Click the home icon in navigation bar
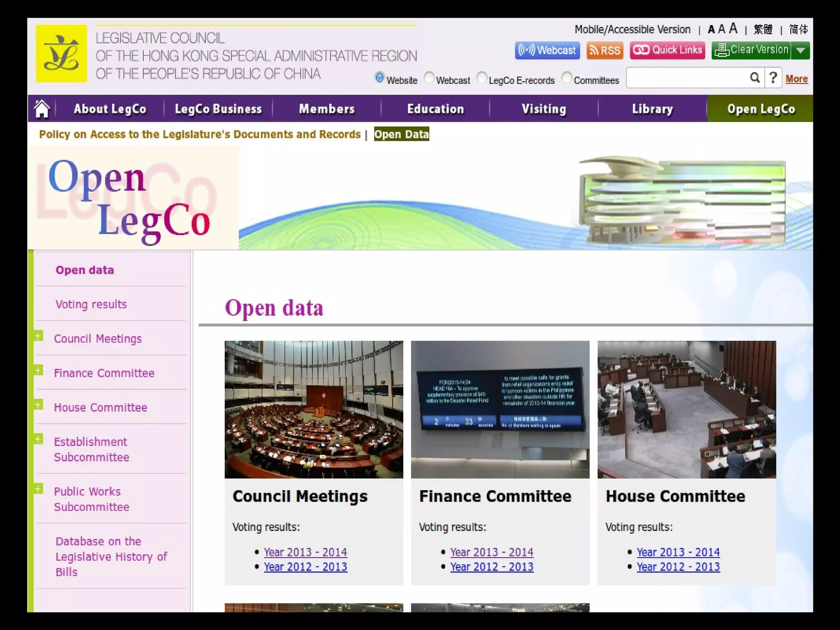 tap(42, 109)
